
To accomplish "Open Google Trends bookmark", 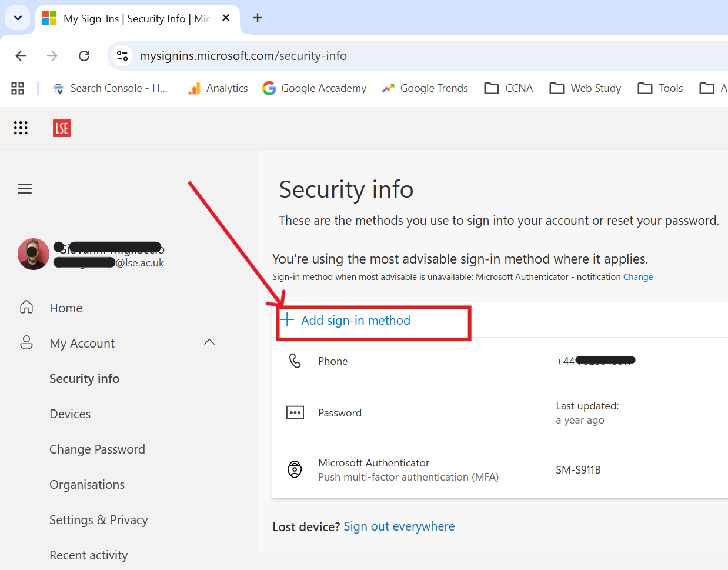I will (x=425, y=88).
